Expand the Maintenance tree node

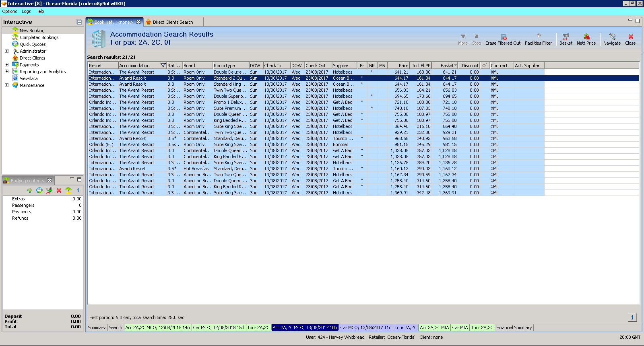(6, 85)
